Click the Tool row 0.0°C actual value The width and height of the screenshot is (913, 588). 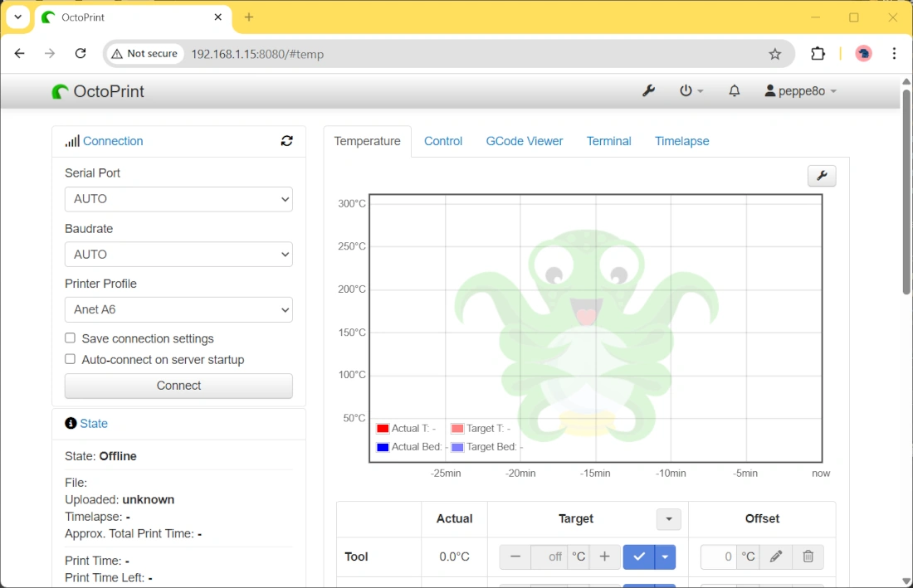click(x=454, y=556)
